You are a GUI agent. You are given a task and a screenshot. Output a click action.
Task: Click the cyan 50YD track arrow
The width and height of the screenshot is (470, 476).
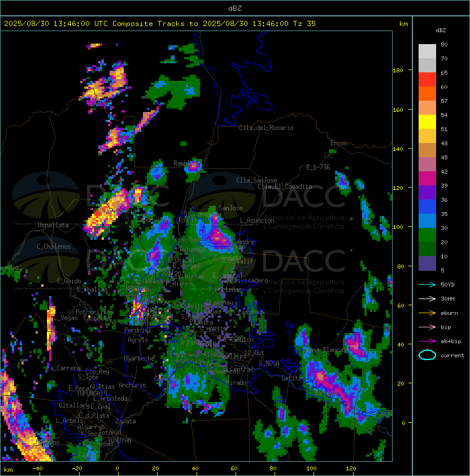click(x=427, y=285)
